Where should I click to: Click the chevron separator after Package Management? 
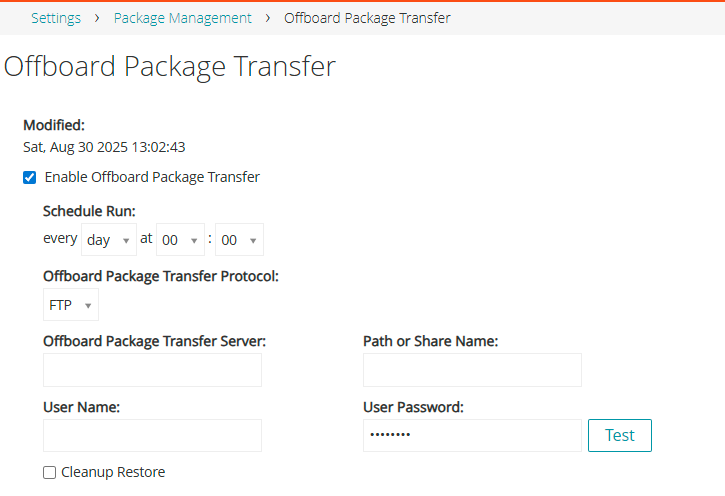click(x=268, y=18)
